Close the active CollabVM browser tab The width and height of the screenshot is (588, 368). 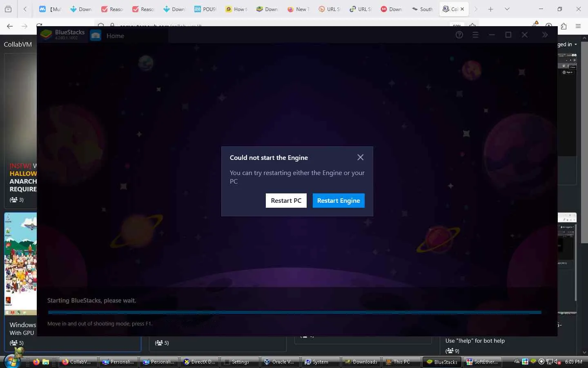(x=462, y=9)
